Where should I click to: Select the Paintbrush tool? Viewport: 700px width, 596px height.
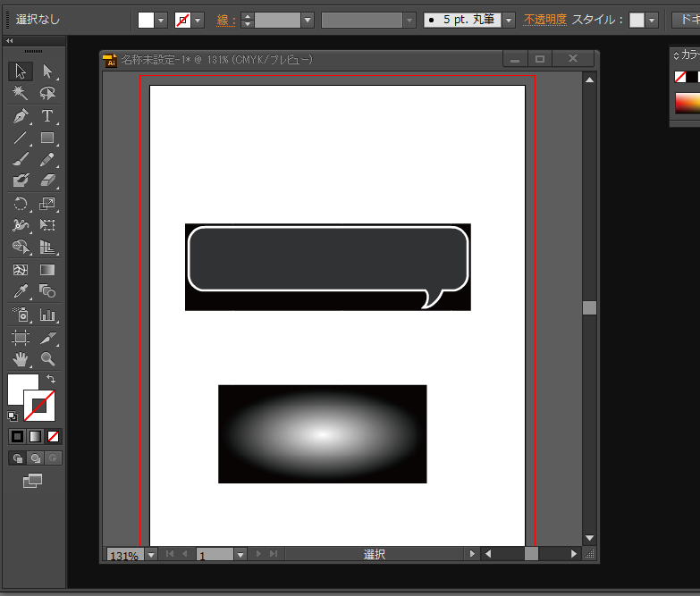click(21, 159)
